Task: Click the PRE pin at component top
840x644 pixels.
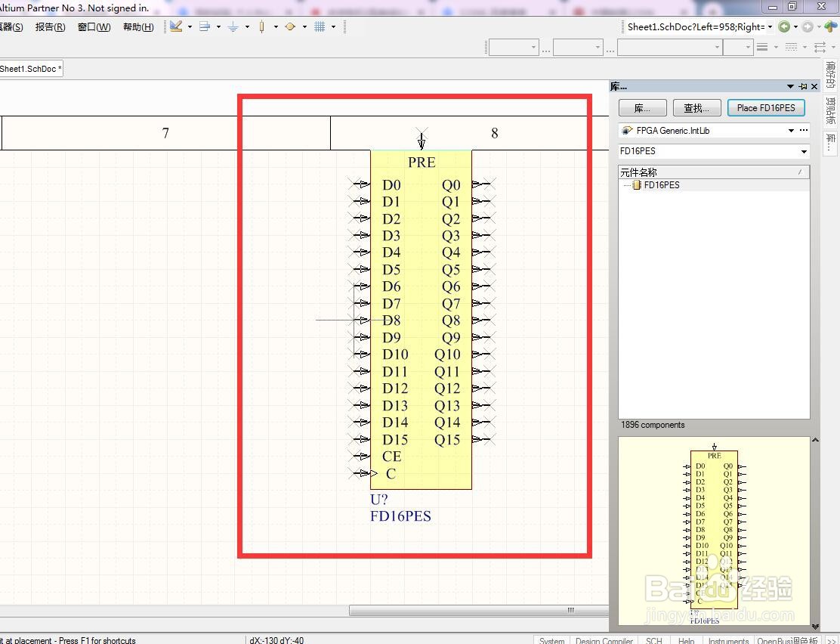Action: tap(422, 162)
